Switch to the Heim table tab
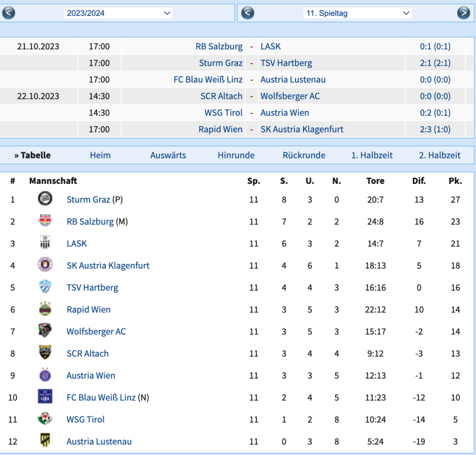The height and width of the screenshot is (455, 476). (100, 155)
